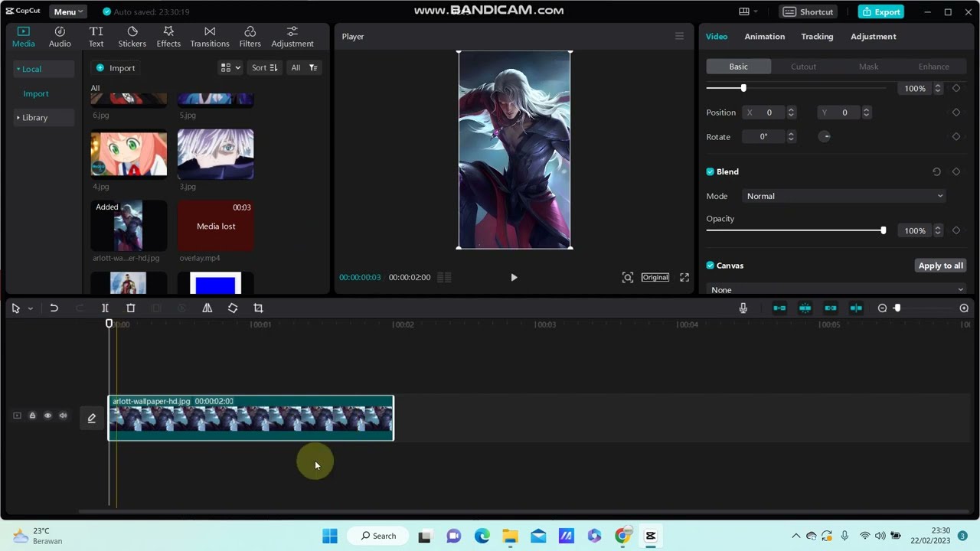Open the Transitions panel
The image size is (980, 551).
click(x=210, y=37)
